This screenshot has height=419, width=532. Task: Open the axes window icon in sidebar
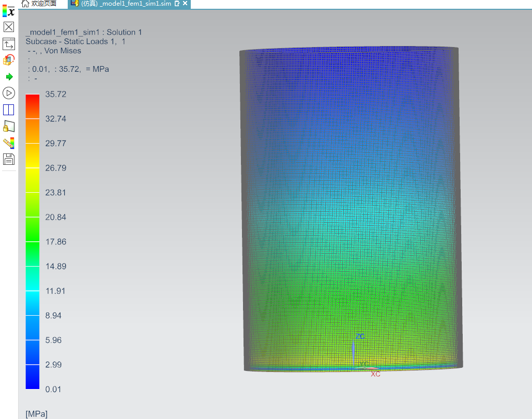(8, 44)
